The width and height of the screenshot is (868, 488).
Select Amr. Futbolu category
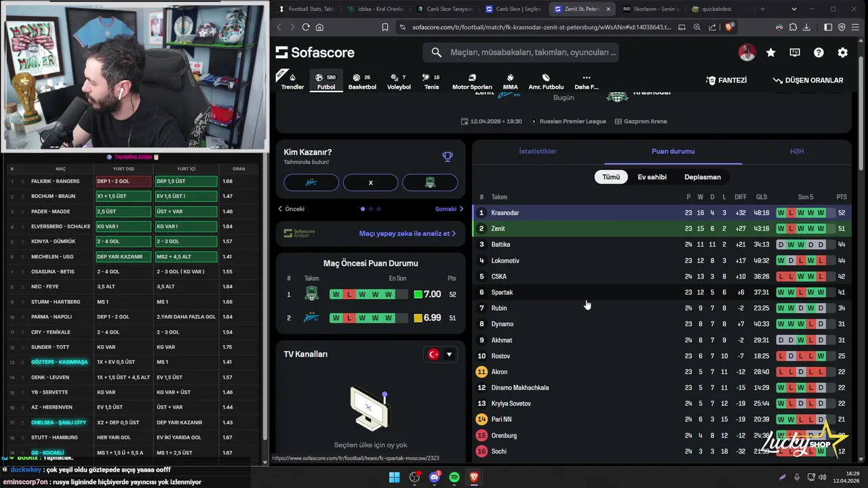(546, 81)
